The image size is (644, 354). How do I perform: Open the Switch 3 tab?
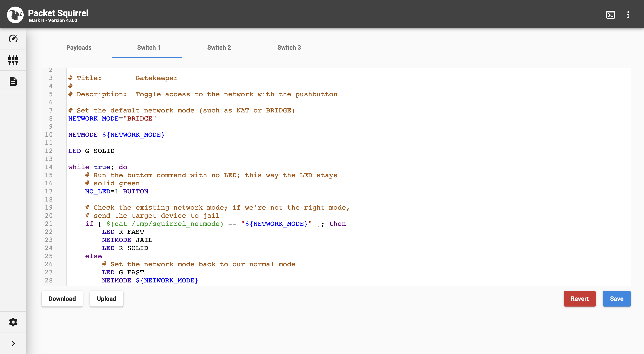(289, 47)
